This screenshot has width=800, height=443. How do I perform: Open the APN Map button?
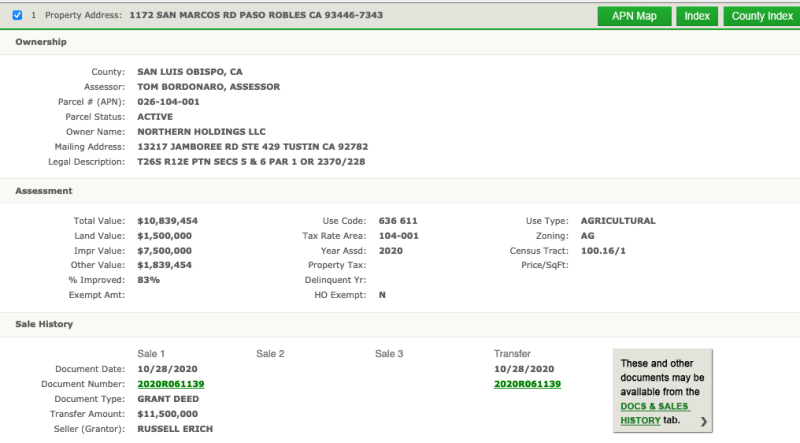(x=634, y=16)
